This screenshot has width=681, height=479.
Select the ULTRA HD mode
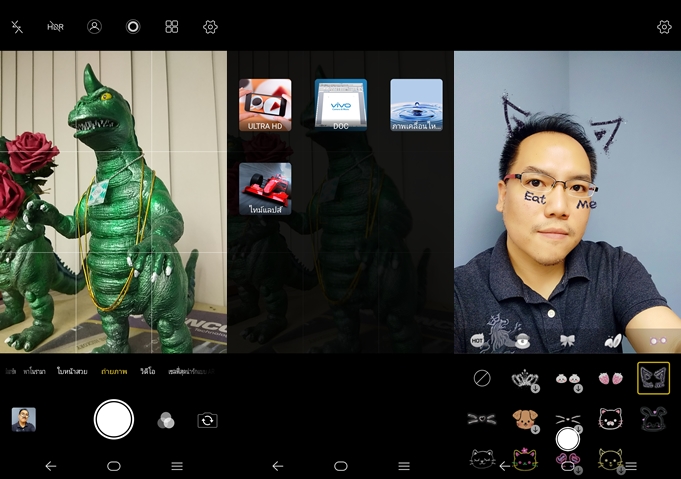265,105
